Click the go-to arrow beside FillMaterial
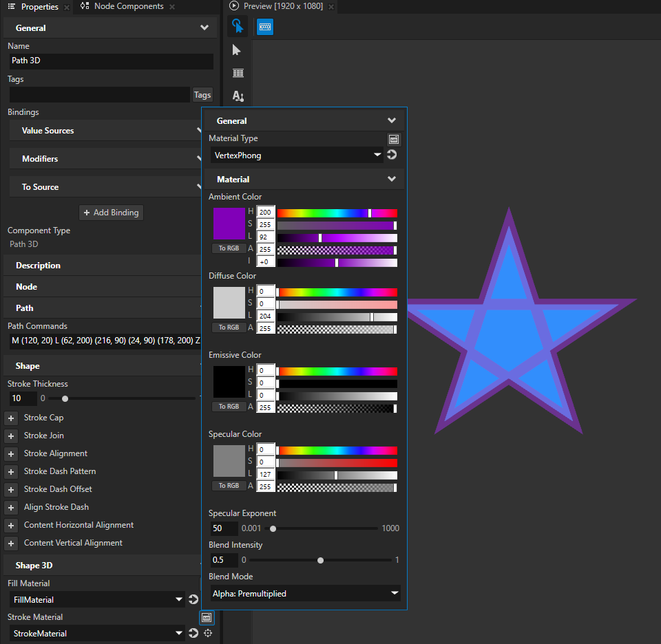Viewport: 661px width, 644px height. coord(193,599)
